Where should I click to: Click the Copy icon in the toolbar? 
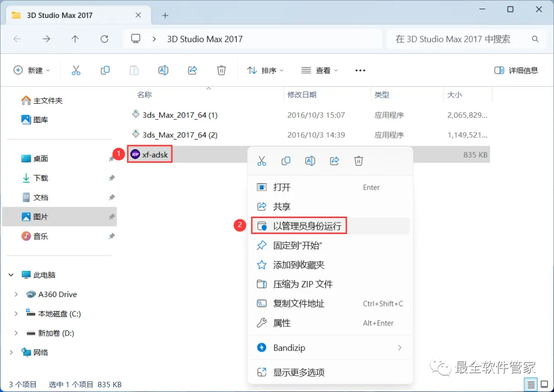[105, 70]
